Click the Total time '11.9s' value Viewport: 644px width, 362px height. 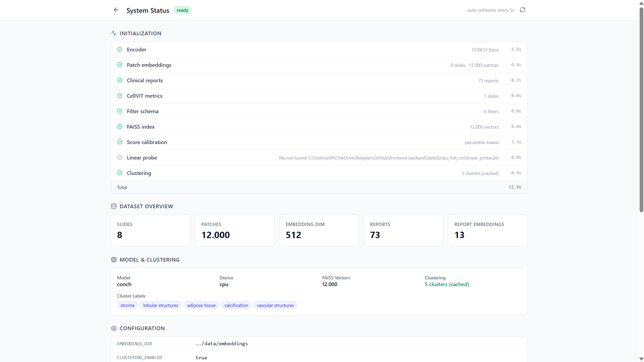pyautogui.click(x=515, y=187)
